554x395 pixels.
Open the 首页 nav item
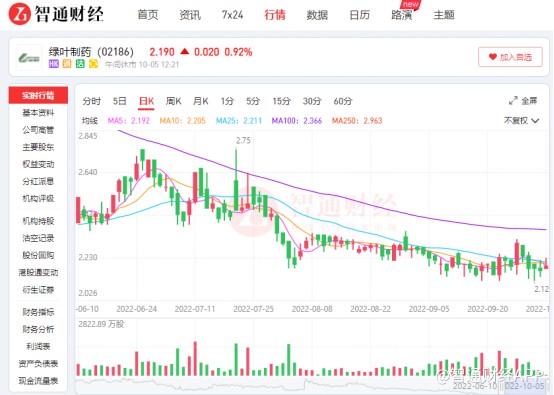click(148, 15)
